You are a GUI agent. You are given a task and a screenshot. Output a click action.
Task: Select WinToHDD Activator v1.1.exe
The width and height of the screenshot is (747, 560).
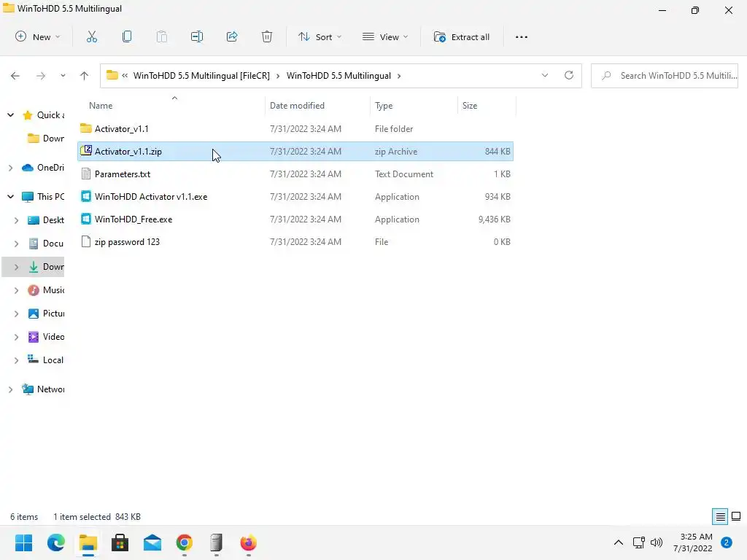[x=295, y=197]
